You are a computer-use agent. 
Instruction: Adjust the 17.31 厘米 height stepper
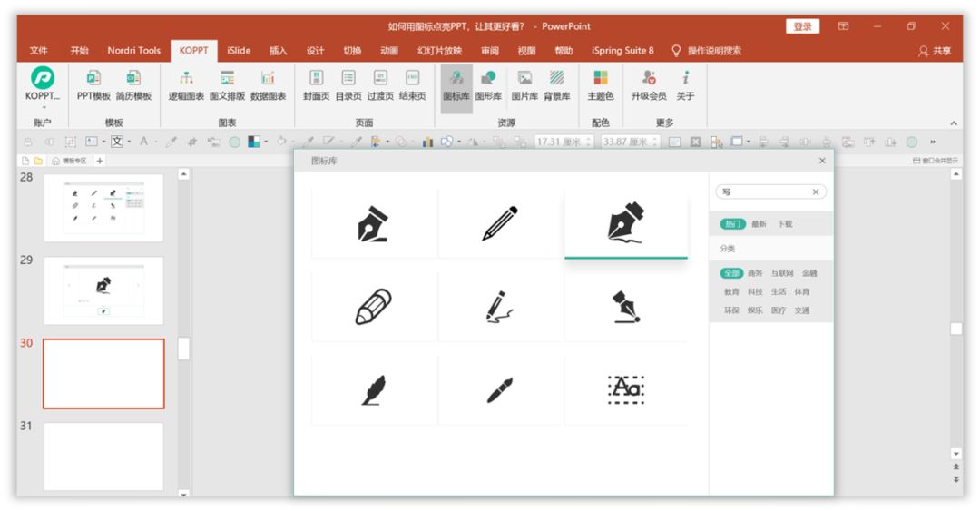(x=588, y=142)
